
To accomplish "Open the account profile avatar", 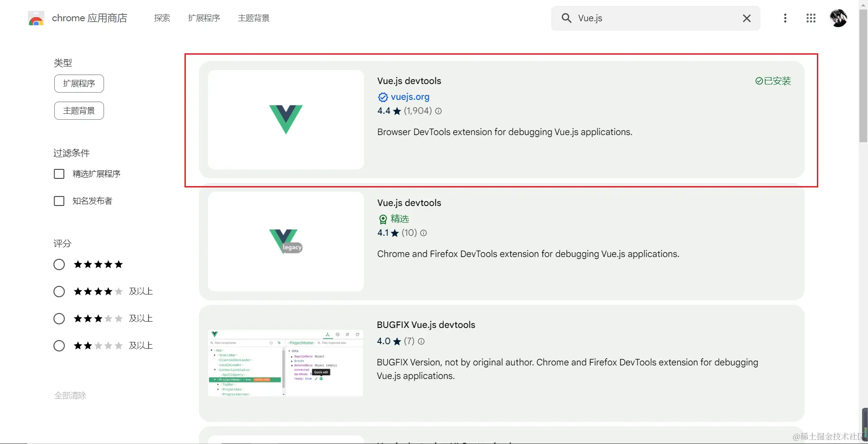I will (x=838, y=18).
